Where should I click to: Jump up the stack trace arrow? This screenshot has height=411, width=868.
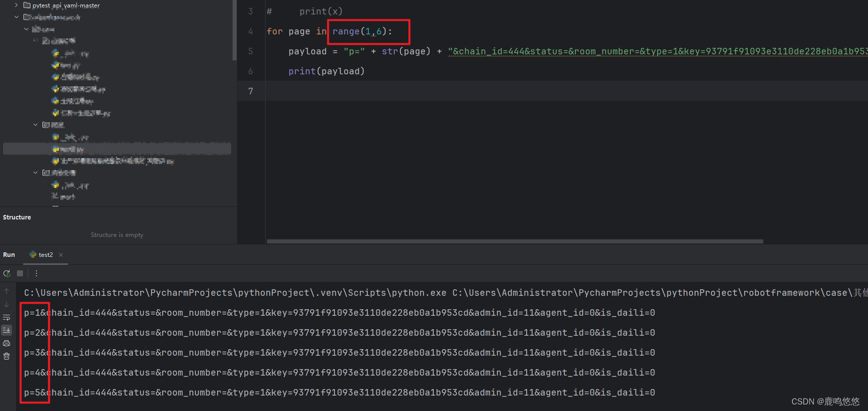[6, 291]
